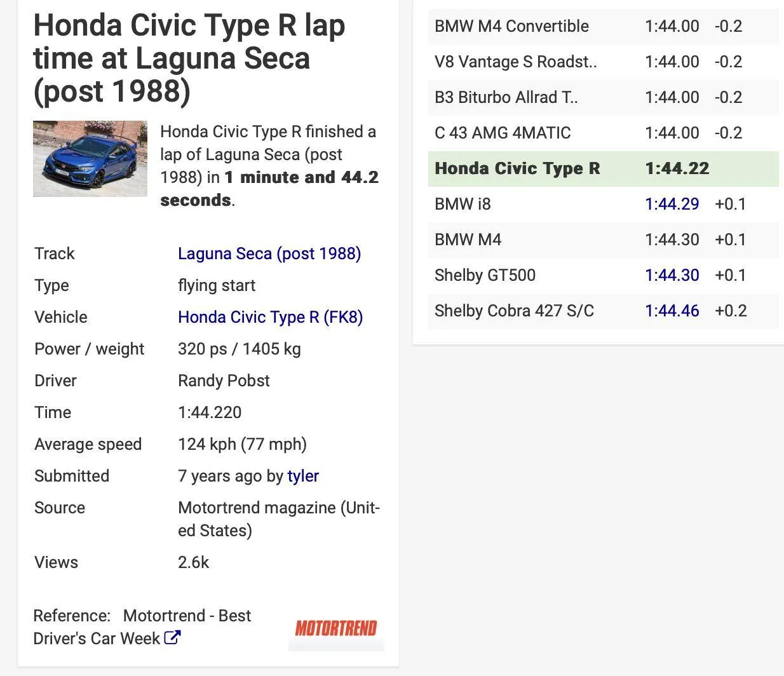Viewport: 784px width, 676px height.
Task: Click the source Motortrend magazine (United States)
Action: (279, 519)
